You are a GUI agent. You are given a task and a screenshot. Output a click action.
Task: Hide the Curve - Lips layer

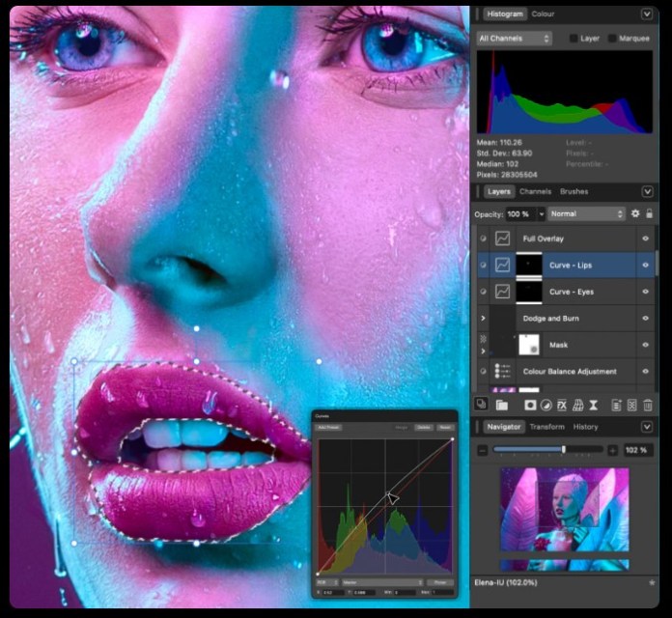[x=645, y=265]
